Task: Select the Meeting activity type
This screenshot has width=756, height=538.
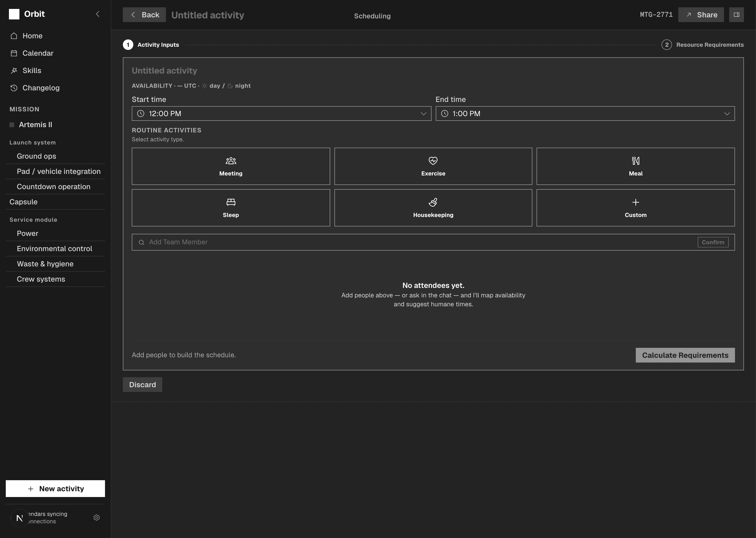Action: tap(231, 166)
